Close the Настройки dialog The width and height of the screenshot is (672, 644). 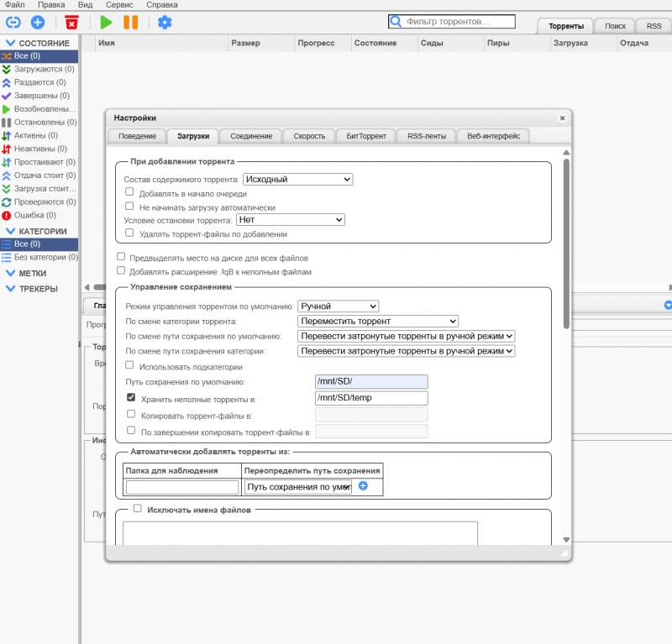pyautogui.click(x=562, y=118)
